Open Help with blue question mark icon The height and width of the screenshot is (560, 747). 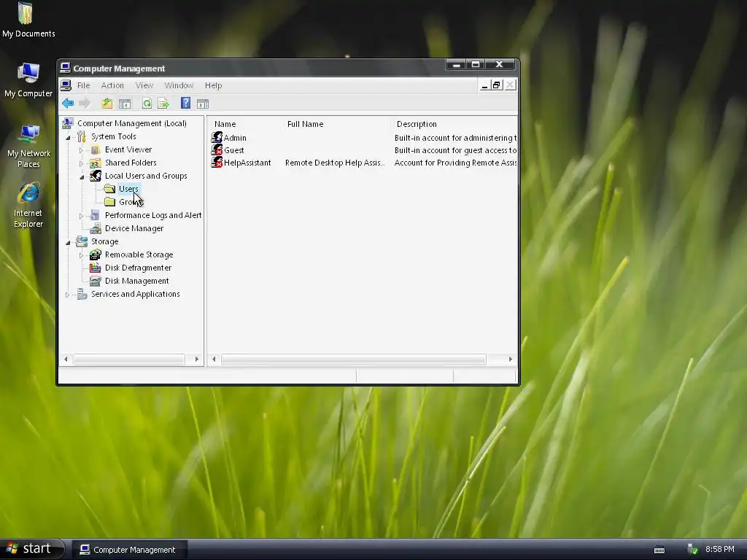186,104
